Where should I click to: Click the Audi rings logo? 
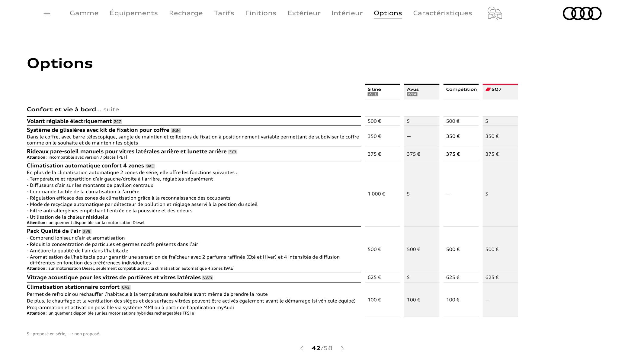(582, 13)
